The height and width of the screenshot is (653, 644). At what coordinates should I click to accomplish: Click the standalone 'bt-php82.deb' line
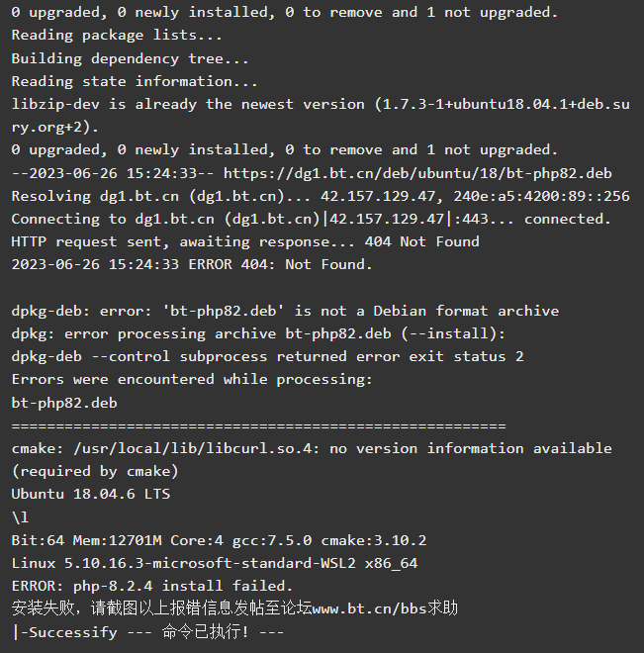tap(64, 403)
